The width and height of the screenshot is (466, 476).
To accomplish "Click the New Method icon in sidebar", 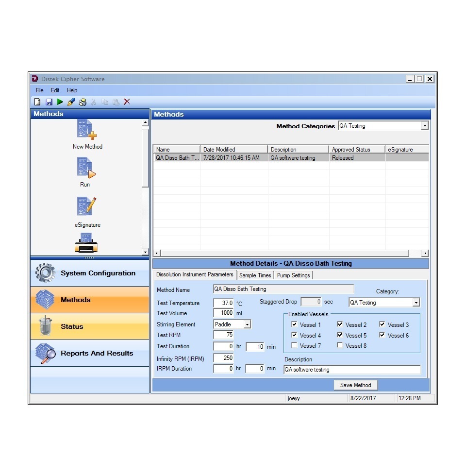I will pos(87,130).
